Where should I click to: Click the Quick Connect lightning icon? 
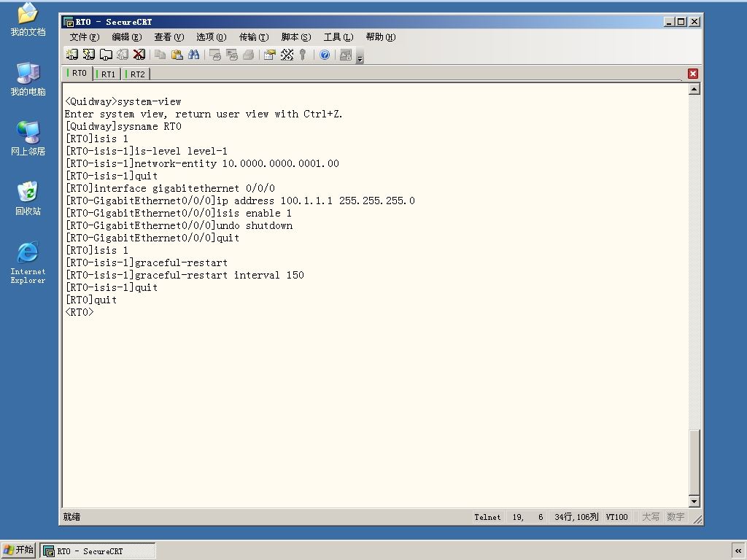tap(88, 55)
